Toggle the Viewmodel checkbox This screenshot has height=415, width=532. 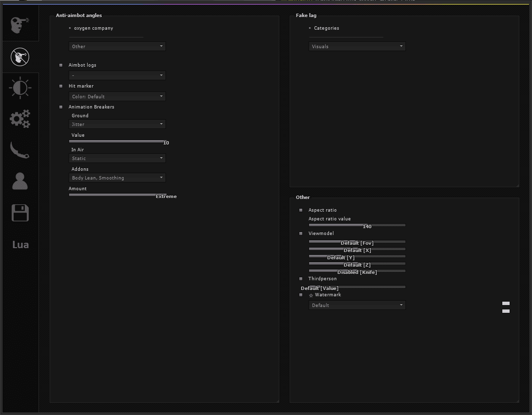(x=301, y=234)
